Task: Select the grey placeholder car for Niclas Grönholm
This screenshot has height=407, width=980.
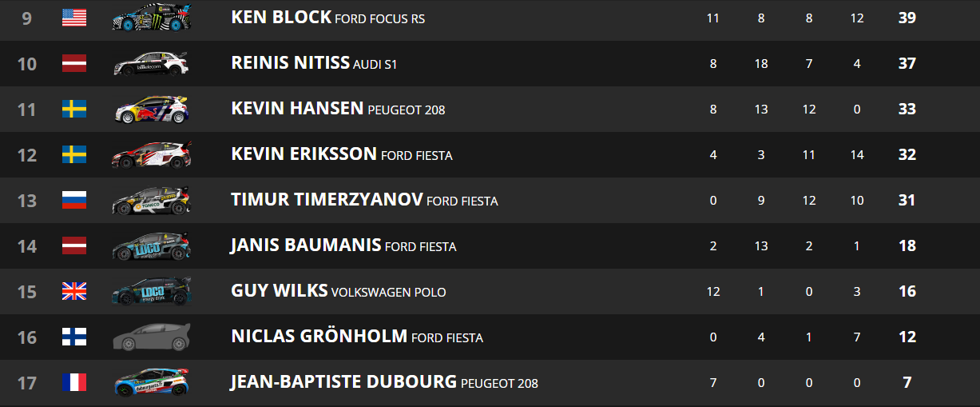Action: [x=152, y=337]
